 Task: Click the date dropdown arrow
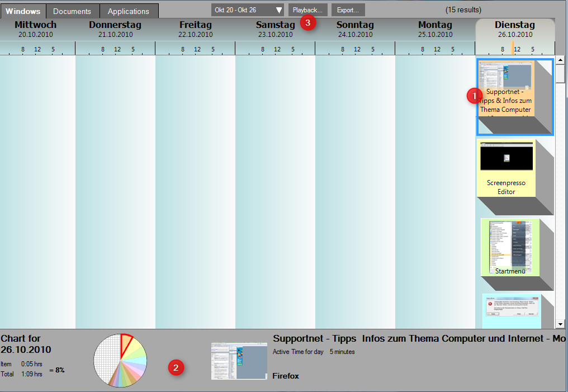pyautogui.click(x=278, y=9)
